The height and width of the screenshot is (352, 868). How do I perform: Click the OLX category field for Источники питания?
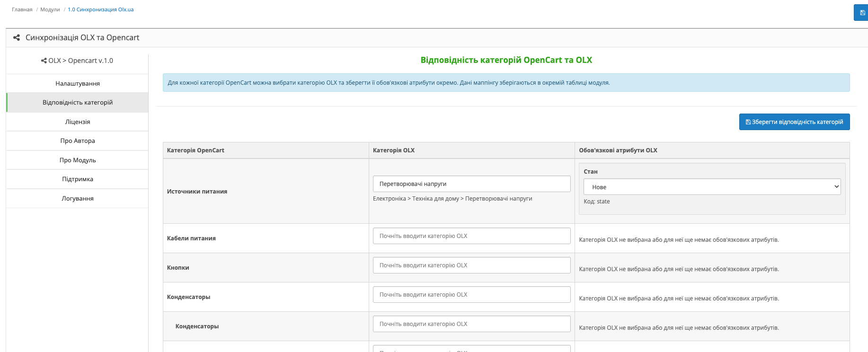point(471,184)
